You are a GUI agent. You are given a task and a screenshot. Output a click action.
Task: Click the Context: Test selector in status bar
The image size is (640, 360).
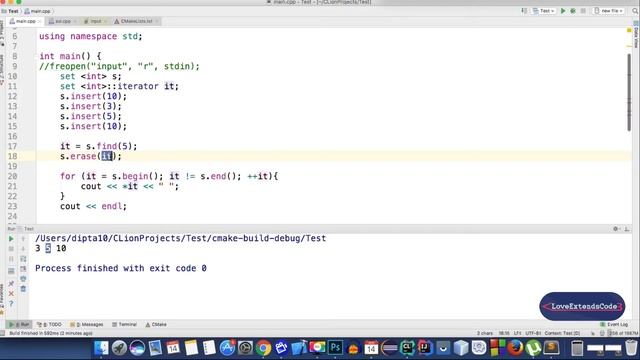562,333
